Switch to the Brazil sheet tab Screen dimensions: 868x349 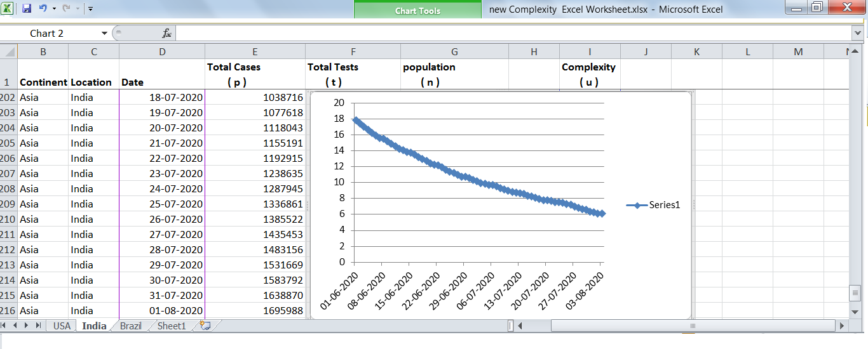(x=130, y=326)
